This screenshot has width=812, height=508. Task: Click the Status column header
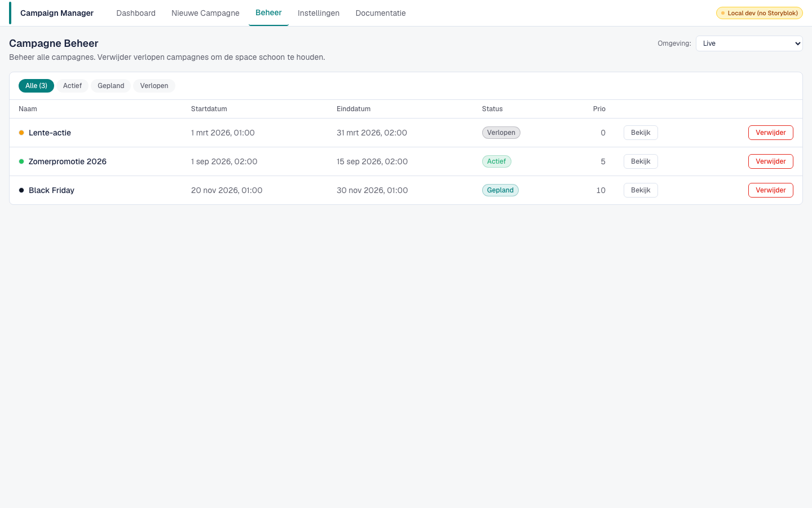(492, 109)
